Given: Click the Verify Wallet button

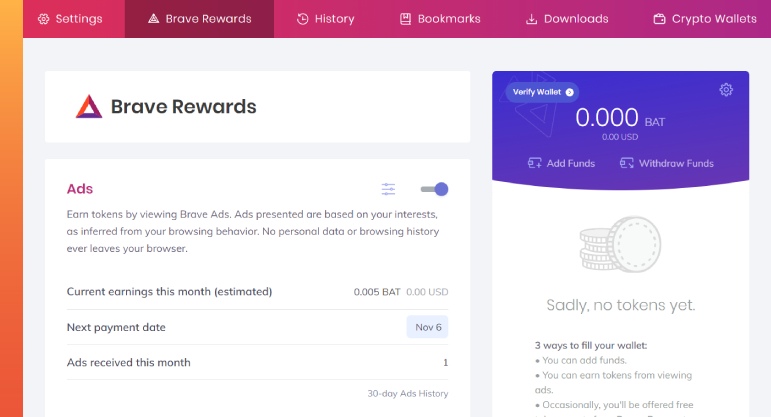Looking at the screenshot, I should [542, 92].
